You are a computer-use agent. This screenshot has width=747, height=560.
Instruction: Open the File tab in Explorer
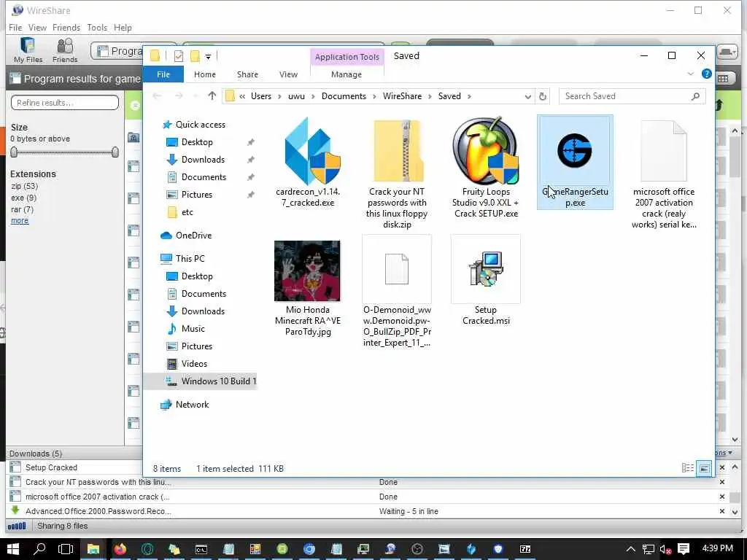click(163, 74)
